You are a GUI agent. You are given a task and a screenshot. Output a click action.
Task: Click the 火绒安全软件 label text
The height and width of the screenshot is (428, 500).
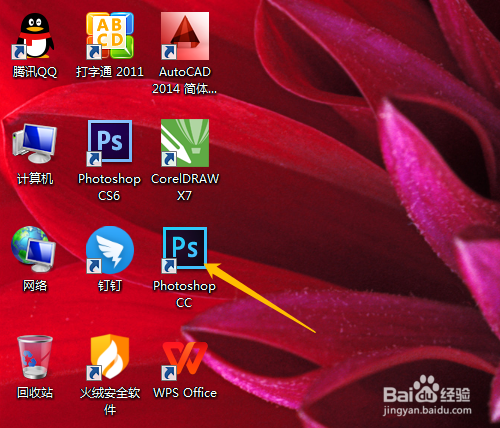[110, 401]
